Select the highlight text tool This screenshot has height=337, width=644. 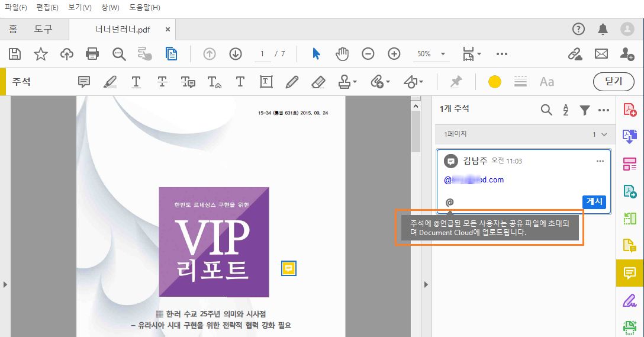click(x=110, y=82)
